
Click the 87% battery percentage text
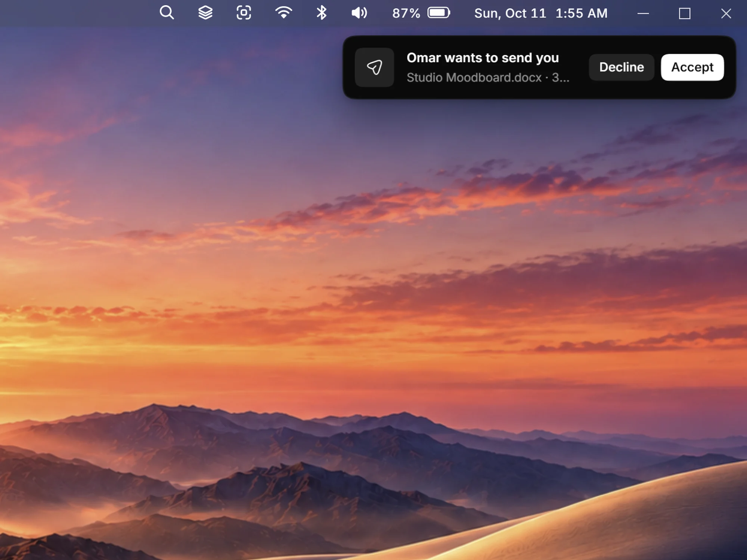click(x=406, y=13)
